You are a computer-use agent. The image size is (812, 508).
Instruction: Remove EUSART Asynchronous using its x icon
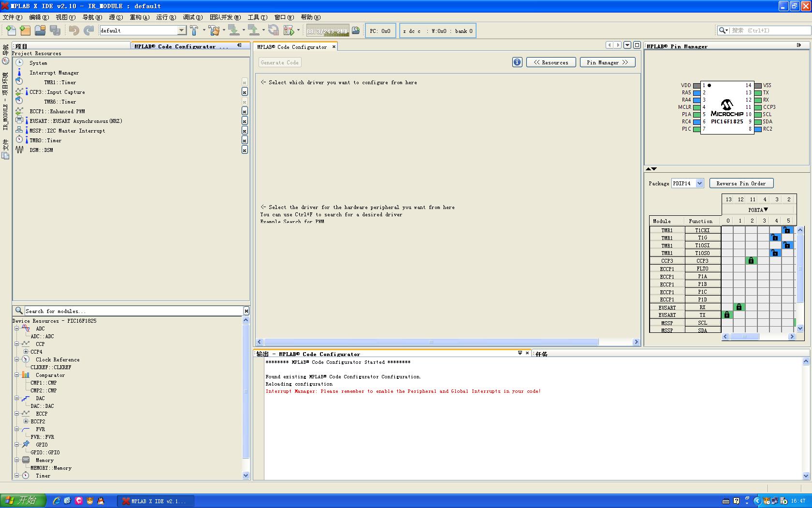pos(245,121)
